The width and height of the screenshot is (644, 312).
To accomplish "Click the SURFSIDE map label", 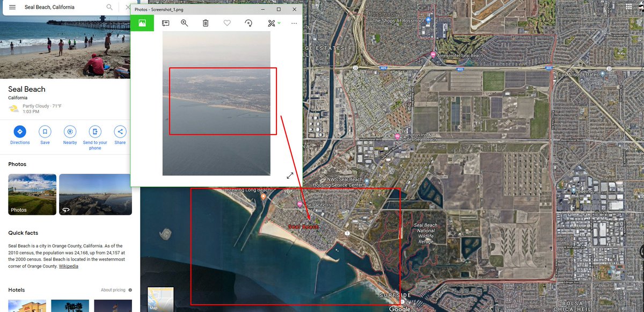I will (395, 295).
